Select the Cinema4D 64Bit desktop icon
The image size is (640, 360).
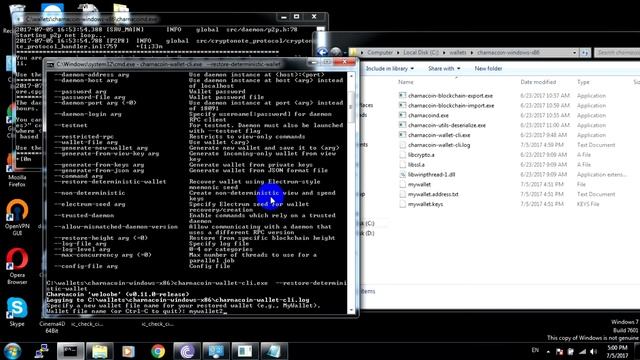(x=52, y=327)
